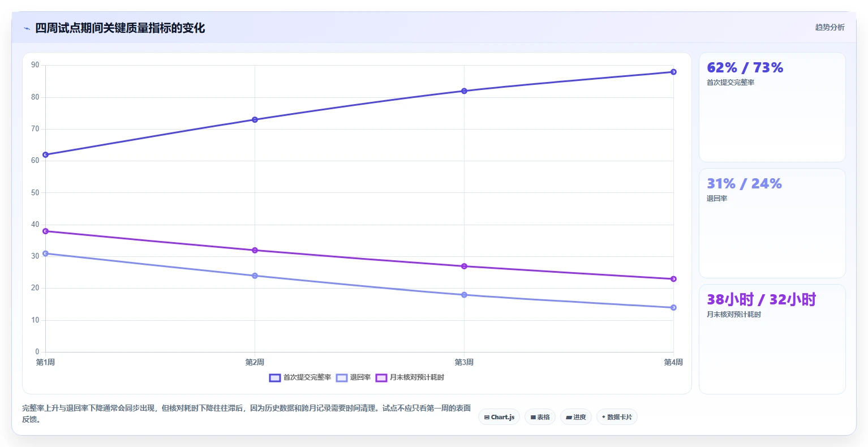The width and height of the screenshot is (868, 447).
Task: Click the 退回率 point at 第2周 (24)
Action: [255, 276]
